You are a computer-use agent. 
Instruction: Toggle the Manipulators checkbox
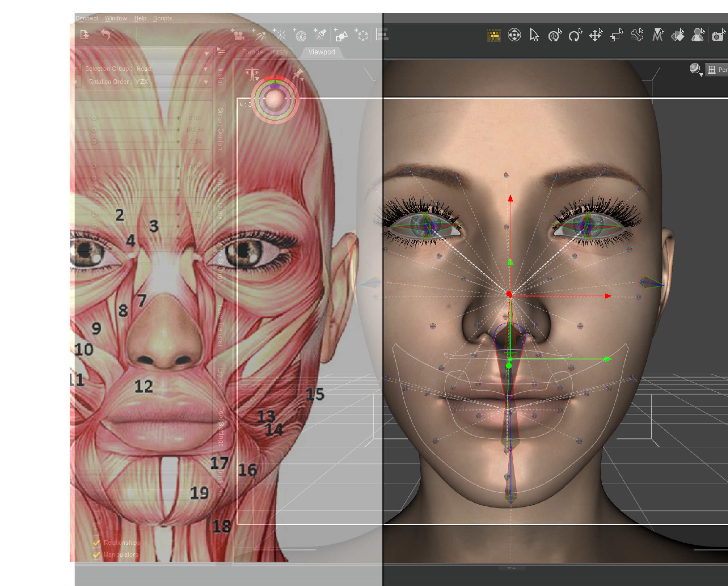click(97, 554)
